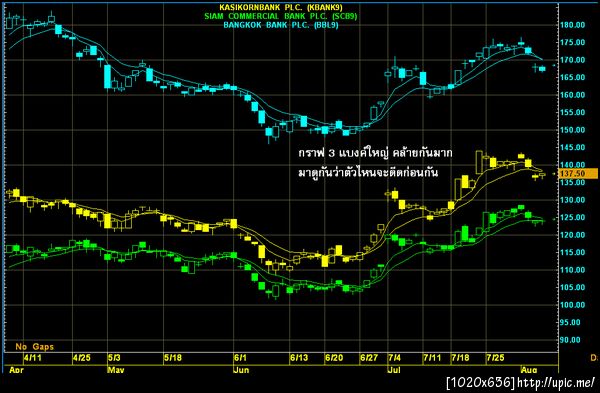Select the 6/1 date marker
The height and width of the screenshot is (393, 600).
click(x=240, y=358)
